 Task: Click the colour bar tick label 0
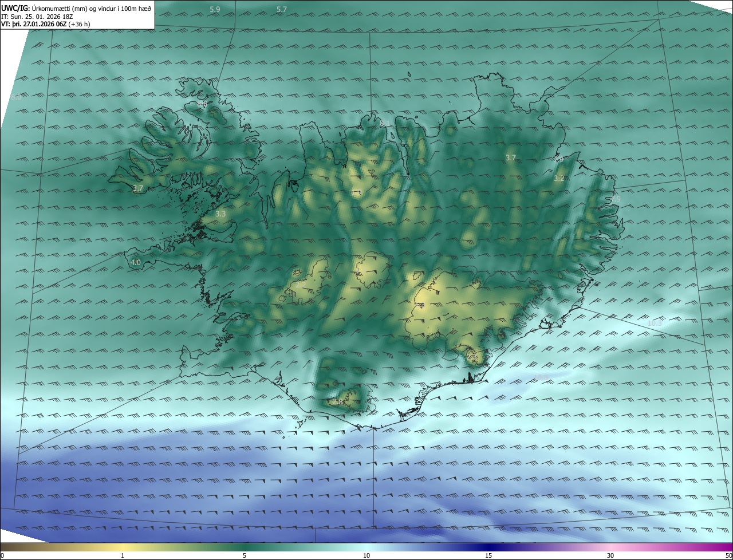coord(2,555)
